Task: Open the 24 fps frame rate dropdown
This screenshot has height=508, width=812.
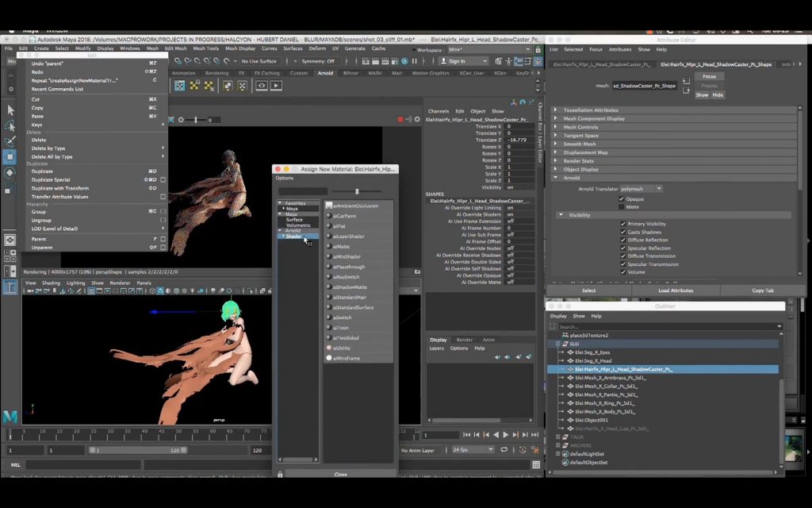Action: click(473, 450)
